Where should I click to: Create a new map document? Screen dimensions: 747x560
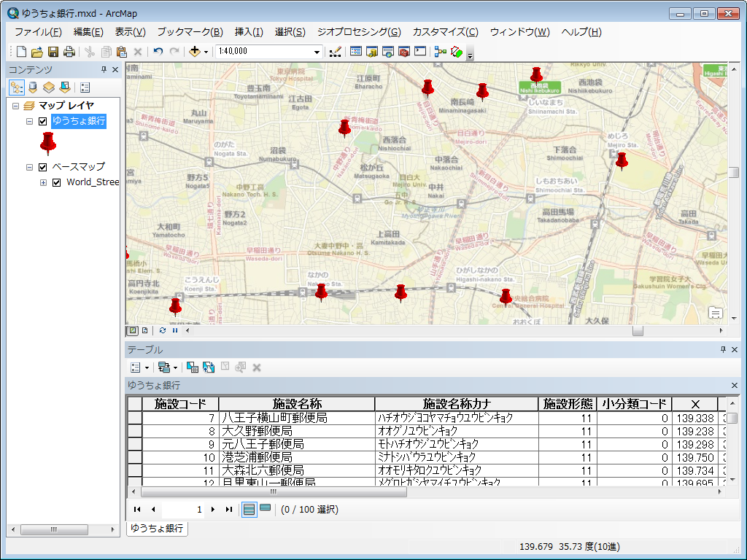[x=21, y=52]
